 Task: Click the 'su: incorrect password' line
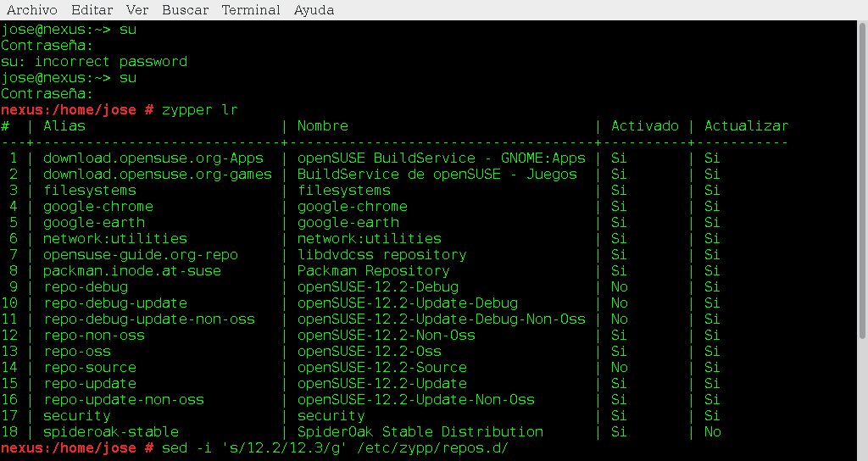(94, 61)
